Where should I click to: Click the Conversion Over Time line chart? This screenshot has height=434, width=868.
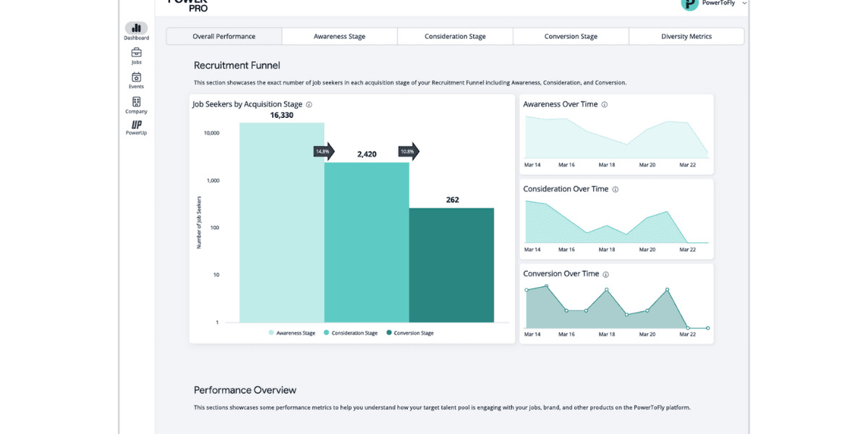616,307
